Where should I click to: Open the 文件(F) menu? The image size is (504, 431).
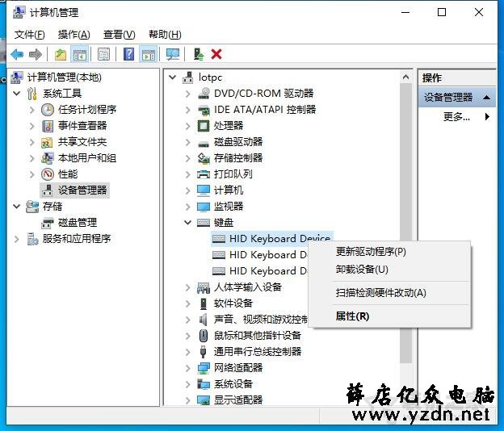click(29, 35)
